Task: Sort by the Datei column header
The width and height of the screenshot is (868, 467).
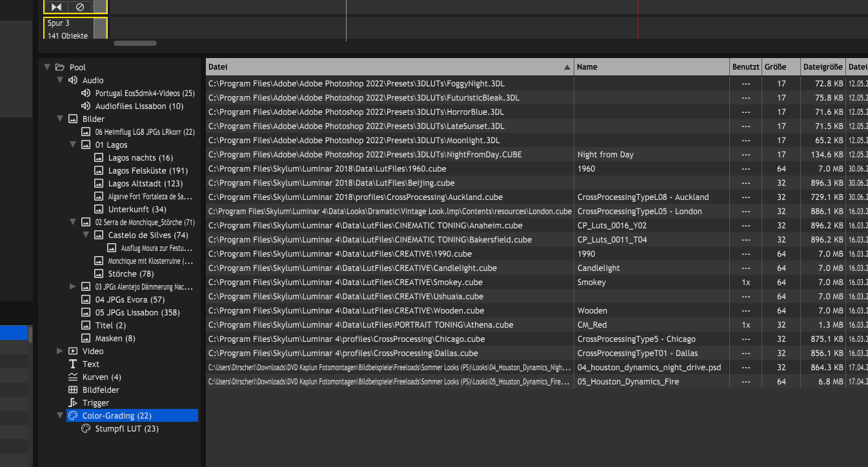Action: click(390, 67)
